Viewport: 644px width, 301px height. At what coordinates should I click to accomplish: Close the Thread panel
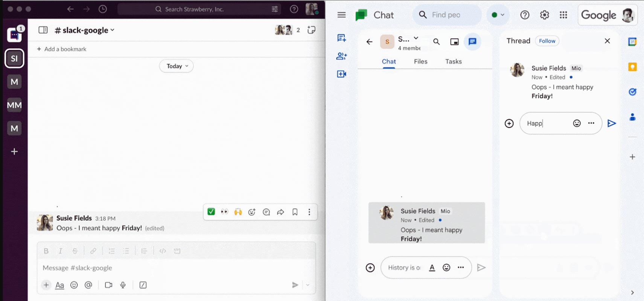(607, 41)
